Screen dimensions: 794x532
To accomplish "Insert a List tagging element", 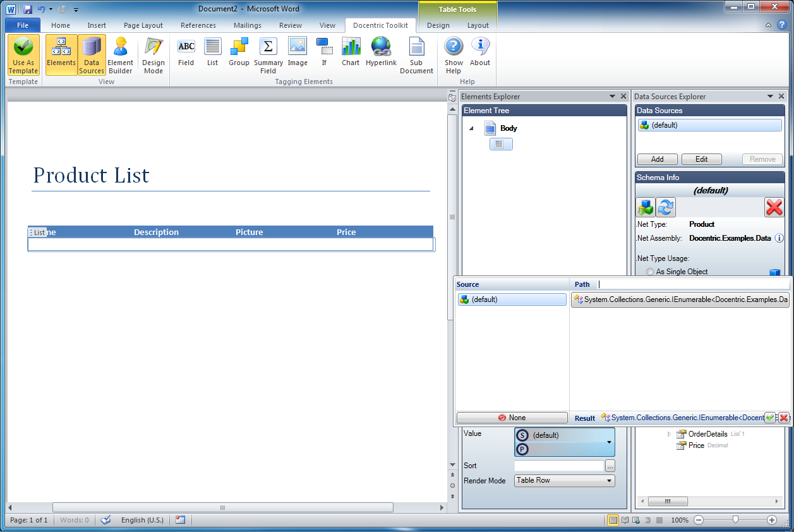I will tap(213, 52).
